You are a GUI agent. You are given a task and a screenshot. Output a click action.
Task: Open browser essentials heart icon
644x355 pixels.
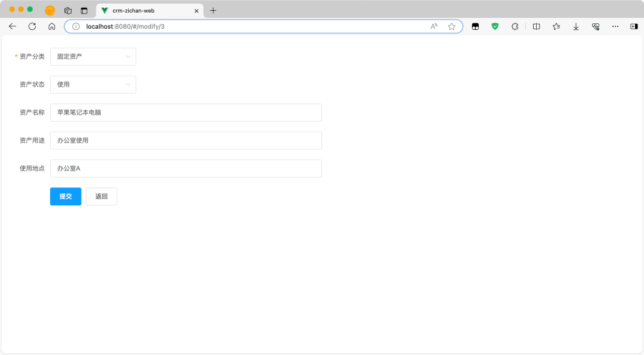596,26
